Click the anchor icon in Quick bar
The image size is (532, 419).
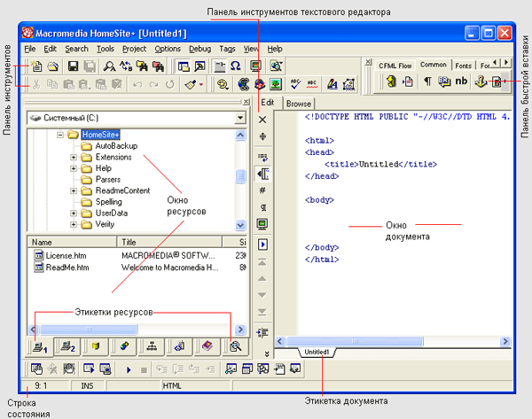[x=481, y=81]
